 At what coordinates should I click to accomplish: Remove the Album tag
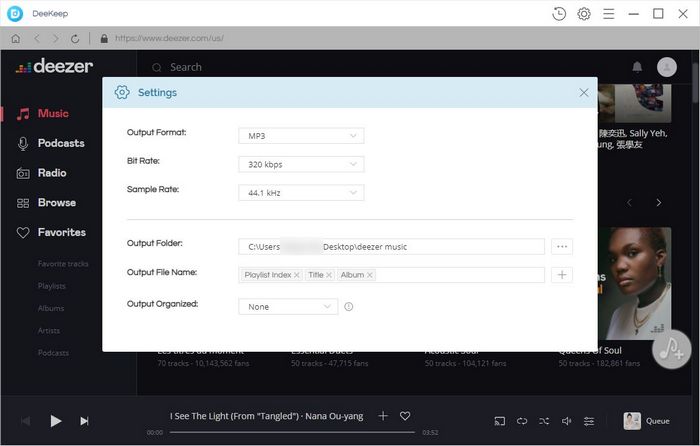370,275
